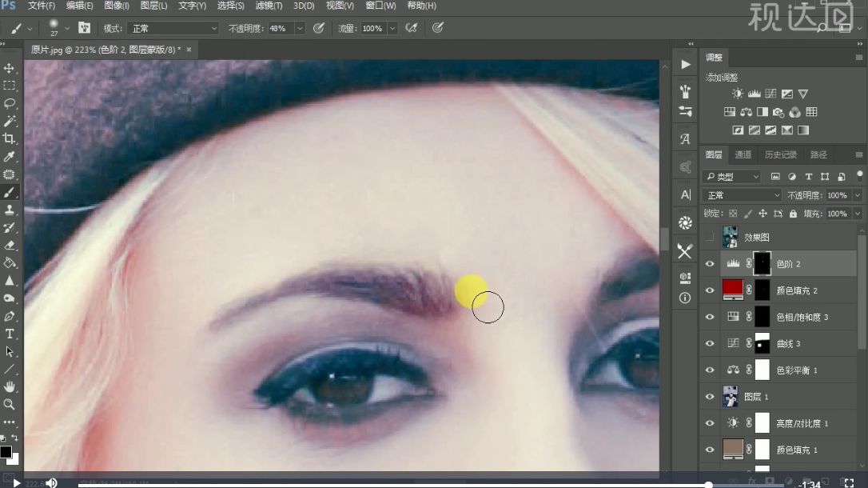Add a Channel Mixer adjustment icon

[x=795, y=112]
